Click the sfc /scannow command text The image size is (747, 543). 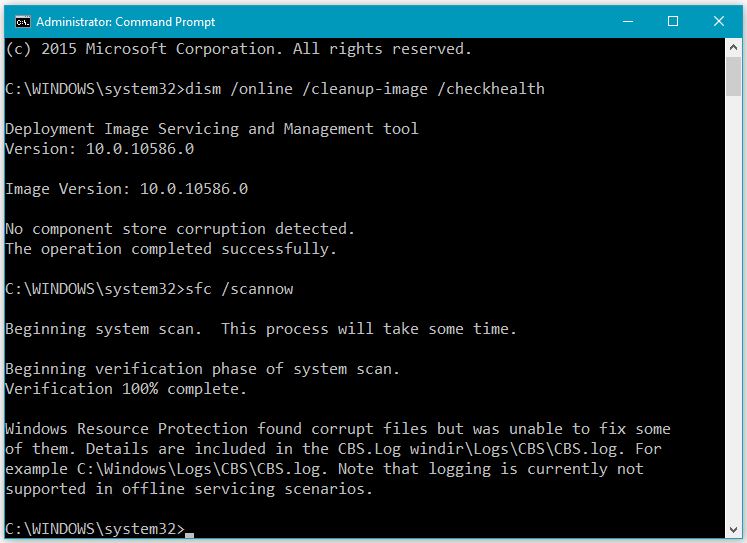click(239, 289)
